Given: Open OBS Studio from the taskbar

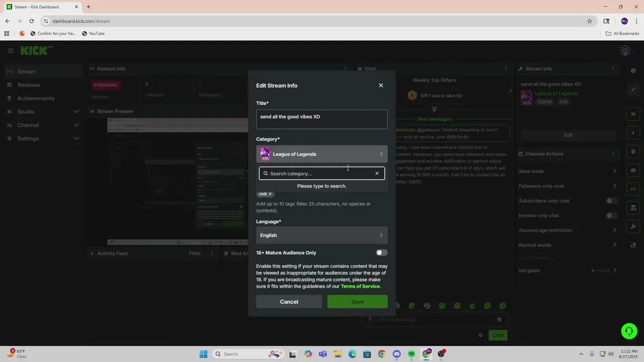Looking at the screenshot, I should coord(441,354).
